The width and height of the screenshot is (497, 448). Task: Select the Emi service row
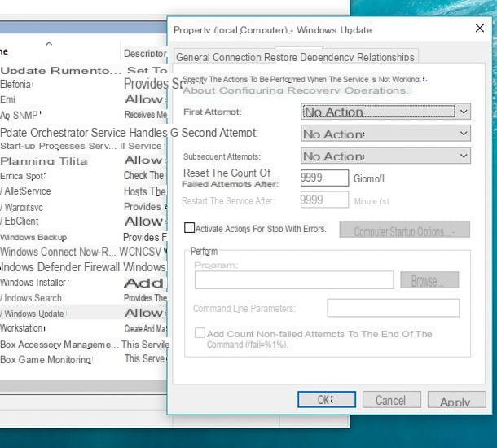click(83, 99)
